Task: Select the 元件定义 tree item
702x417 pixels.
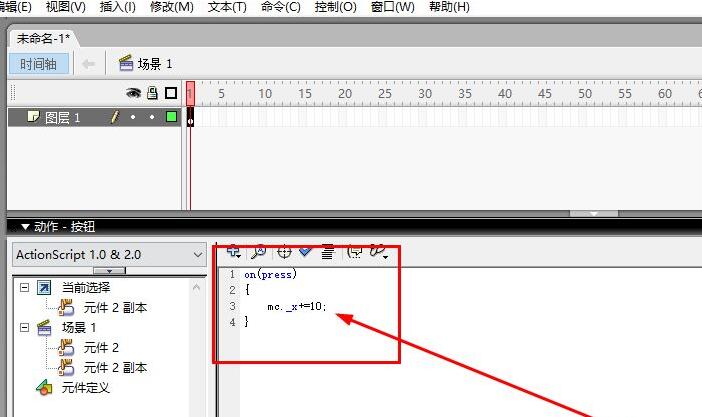Action: point(85,387)
